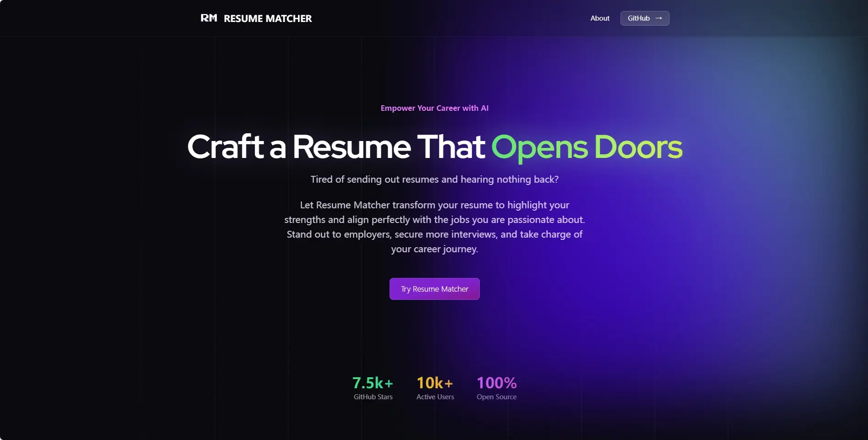Click the Craft a Resume hero headline
Screen dimensions: 868x440
[x=336, y=147]
